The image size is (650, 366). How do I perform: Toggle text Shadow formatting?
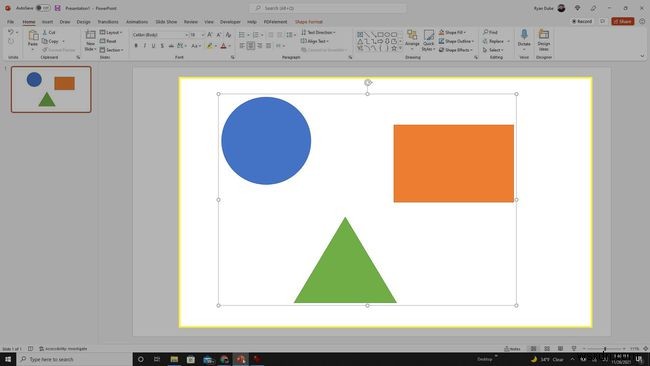tap(162, 46)
